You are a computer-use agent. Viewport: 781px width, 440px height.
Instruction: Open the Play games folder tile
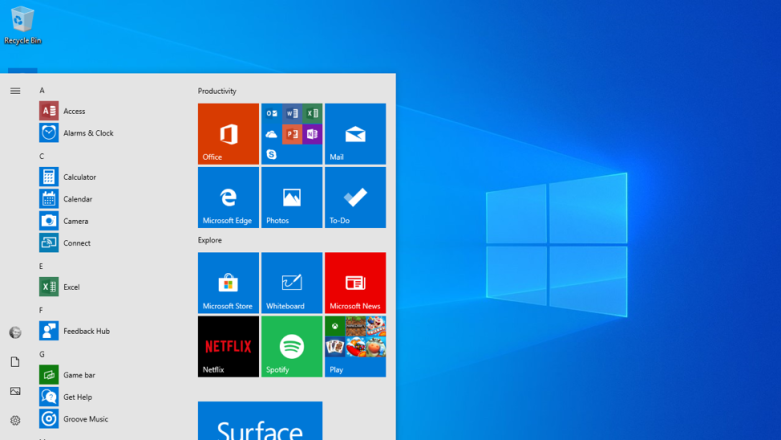tap(355, 346)
